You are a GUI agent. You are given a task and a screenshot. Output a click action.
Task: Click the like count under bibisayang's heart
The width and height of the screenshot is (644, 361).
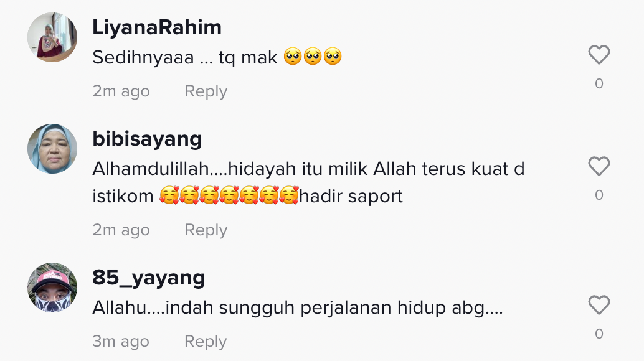tap(599, 195)
